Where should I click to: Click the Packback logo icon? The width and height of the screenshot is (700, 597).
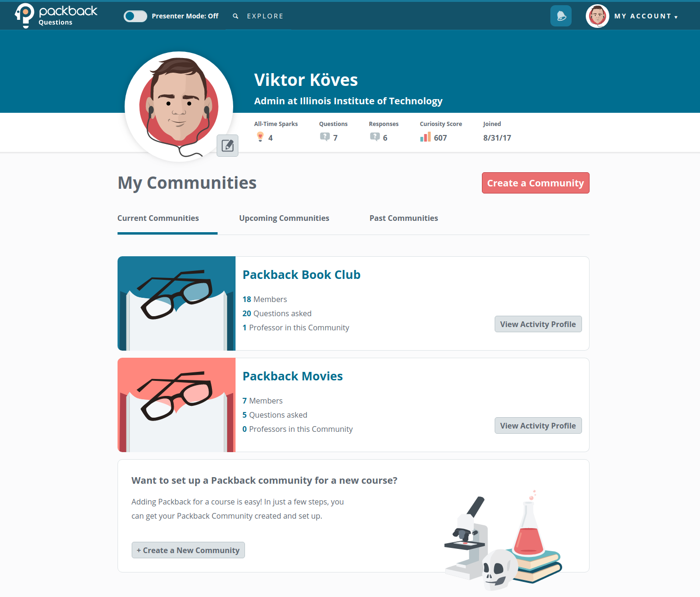click(25, 15)
